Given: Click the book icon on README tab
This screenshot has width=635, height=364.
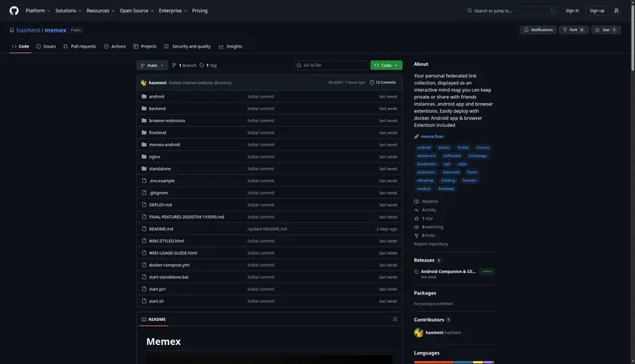Looking at the screenshot, I should pyautogui.click(x=144, y=319).
